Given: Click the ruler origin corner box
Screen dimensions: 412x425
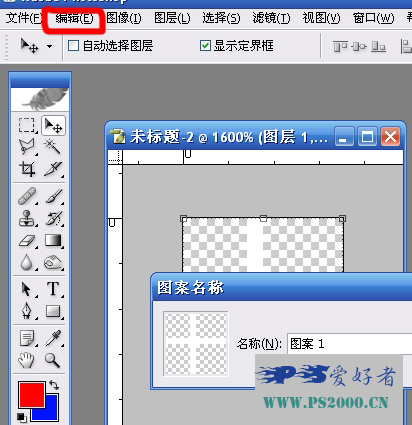Looking at the screenshot, I should click(x=116, y=157).
